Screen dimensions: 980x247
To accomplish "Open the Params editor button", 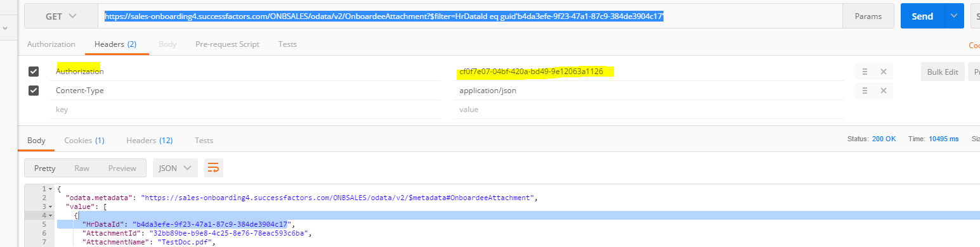I will coord(868,16).
